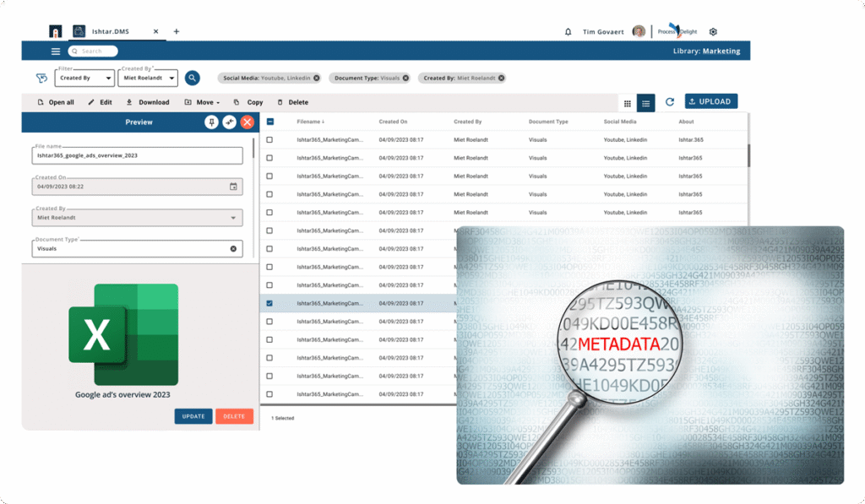This screenshot has height=504, width=865.
Task: Check the first document row checkbox
Action: [x=269, y=140]
